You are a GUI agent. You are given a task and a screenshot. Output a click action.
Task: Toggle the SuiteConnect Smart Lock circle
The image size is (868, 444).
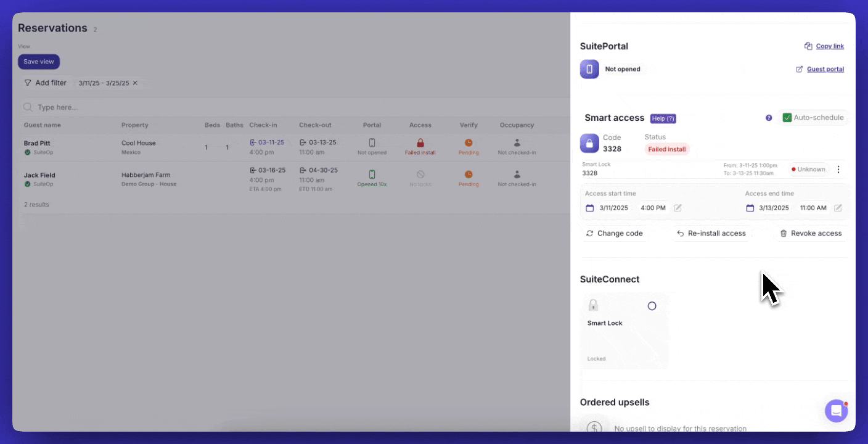click(x=652, y=306)
